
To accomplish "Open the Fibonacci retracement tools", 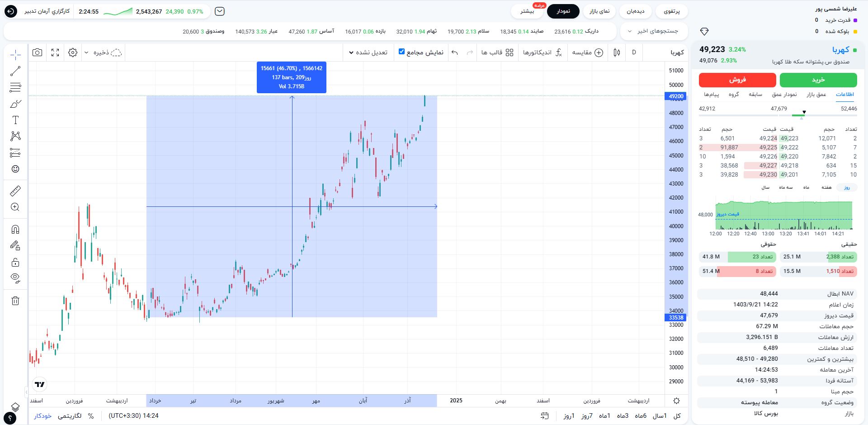I will (x=15, y=87).
